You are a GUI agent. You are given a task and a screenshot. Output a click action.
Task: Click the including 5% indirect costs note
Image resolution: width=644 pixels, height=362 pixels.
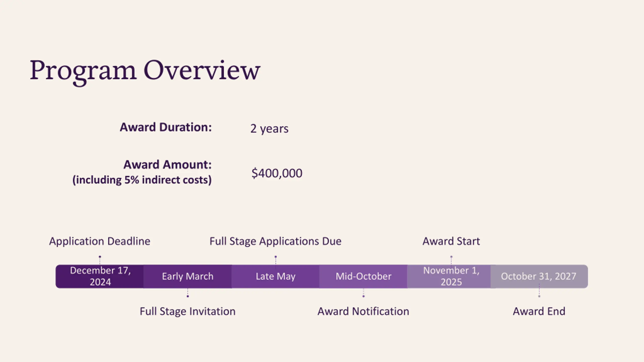(142, 180)
